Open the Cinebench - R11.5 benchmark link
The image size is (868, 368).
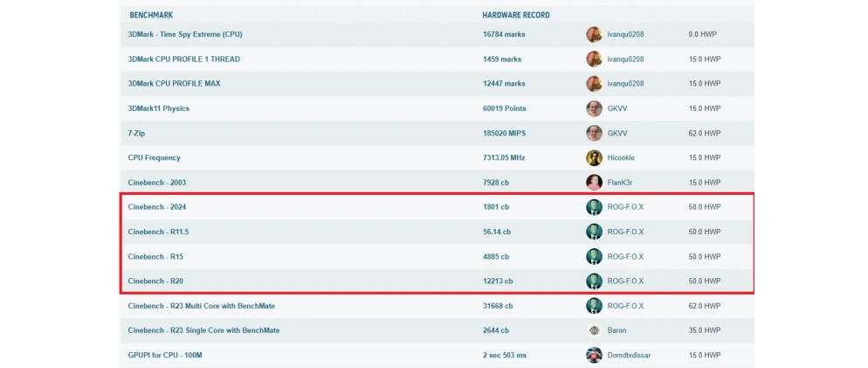tap(158, 232)
